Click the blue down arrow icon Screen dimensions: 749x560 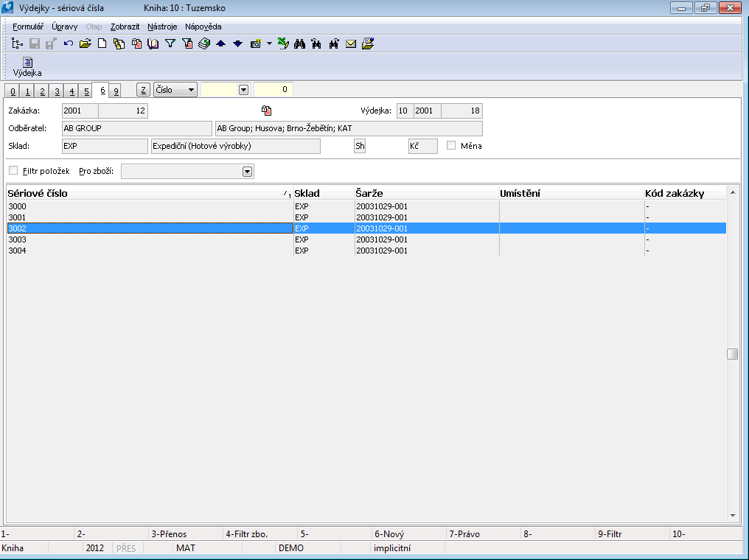(237, 43)
